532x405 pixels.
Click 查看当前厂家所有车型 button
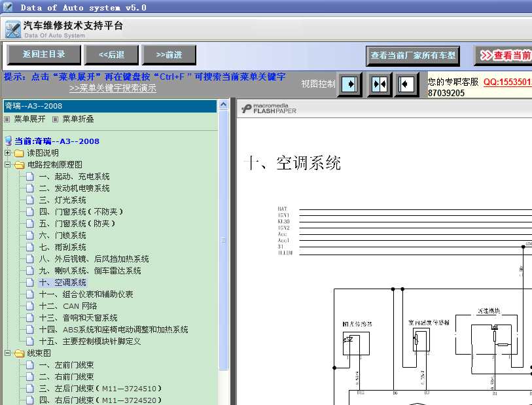413,56
